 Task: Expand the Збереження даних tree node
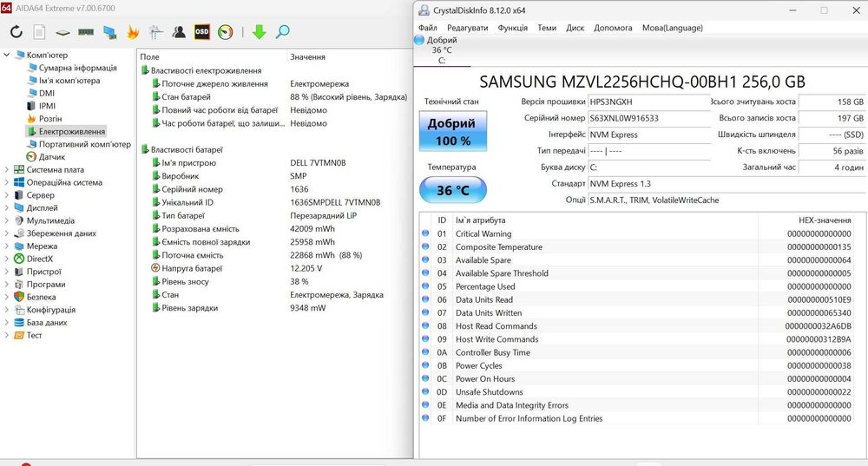(7, 233)
